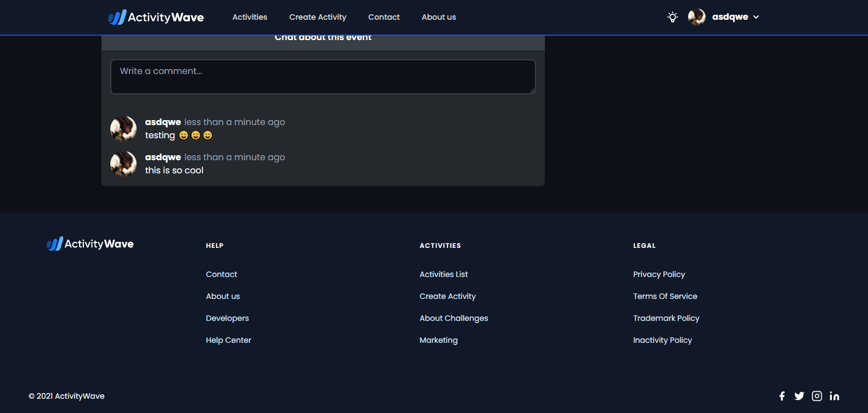868x413 pixels.
Task: Select About us in the top navbar
Action: click(438, 17)
